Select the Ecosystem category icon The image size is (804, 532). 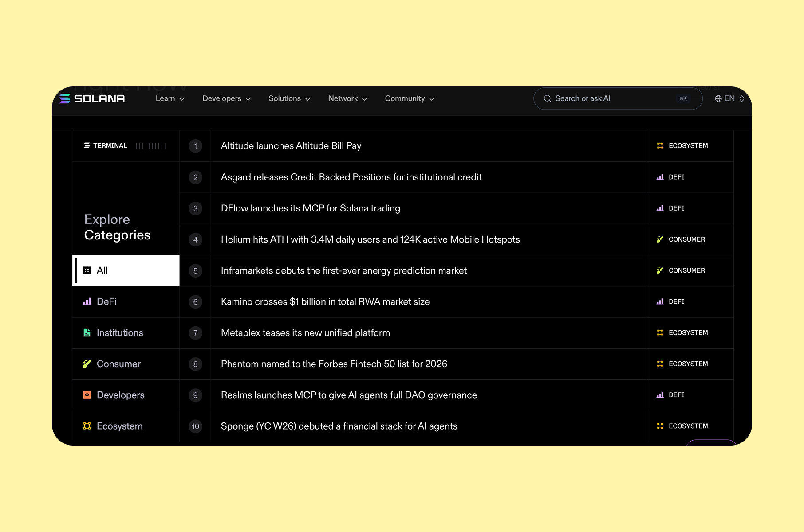pos(87,426)
